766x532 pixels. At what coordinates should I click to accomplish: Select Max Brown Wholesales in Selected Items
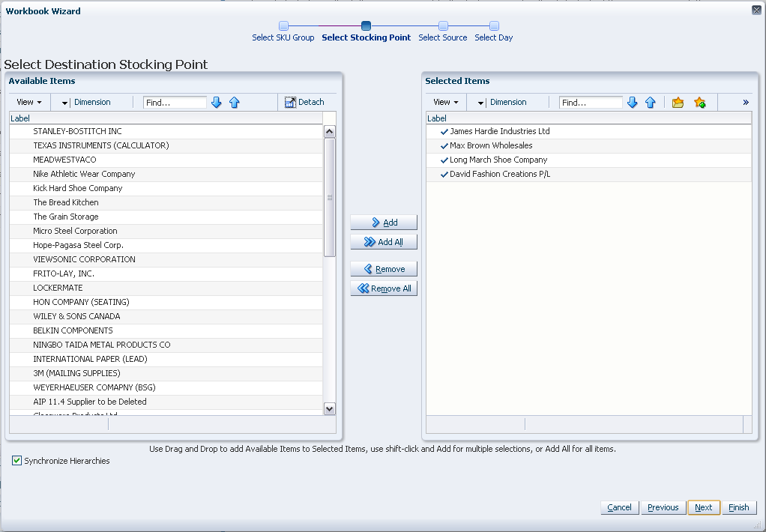point(588,145)
